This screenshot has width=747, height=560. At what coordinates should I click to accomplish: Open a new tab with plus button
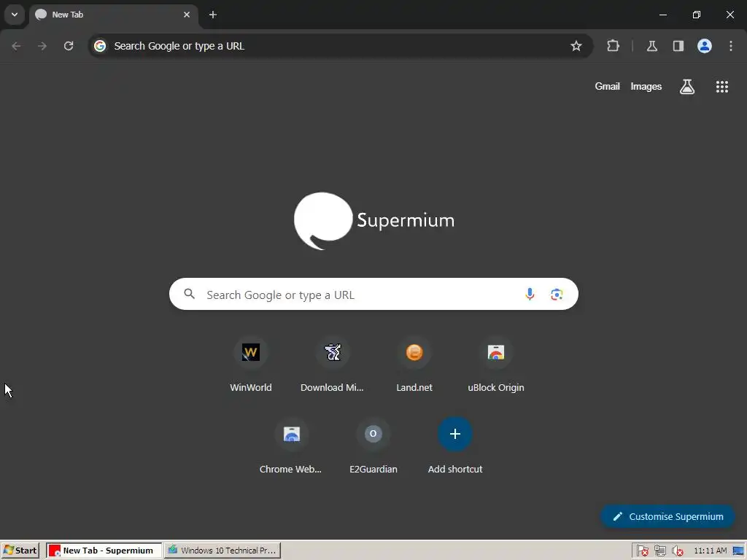[x=213, y=15]
